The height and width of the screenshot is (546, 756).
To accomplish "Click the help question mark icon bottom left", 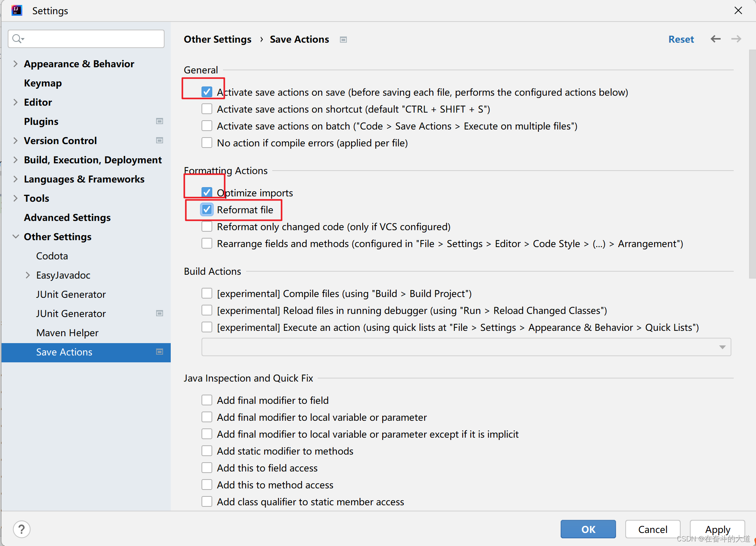I will [x=22, y=529].
